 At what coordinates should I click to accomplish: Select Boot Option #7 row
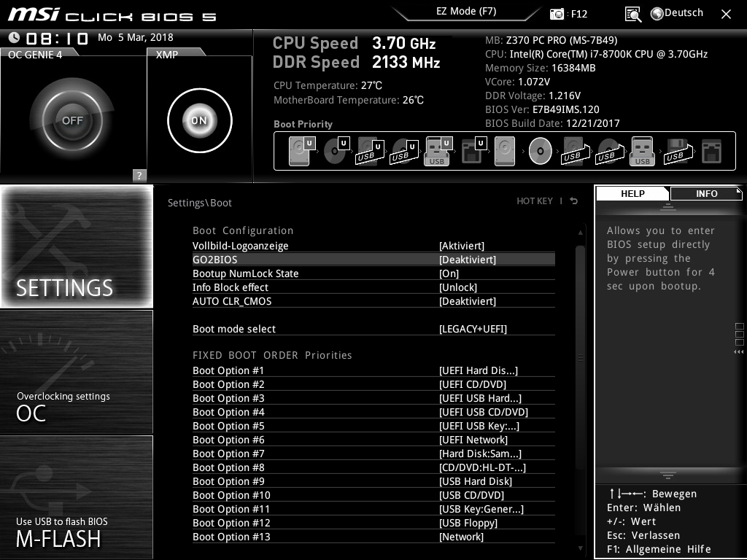pos(373,454)
